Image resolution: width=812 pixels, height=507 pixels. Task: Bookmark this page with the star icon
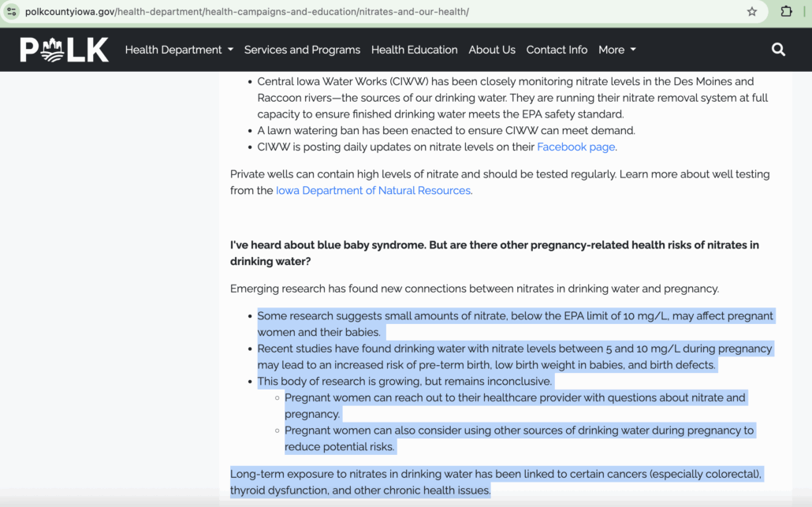(752, 12)
